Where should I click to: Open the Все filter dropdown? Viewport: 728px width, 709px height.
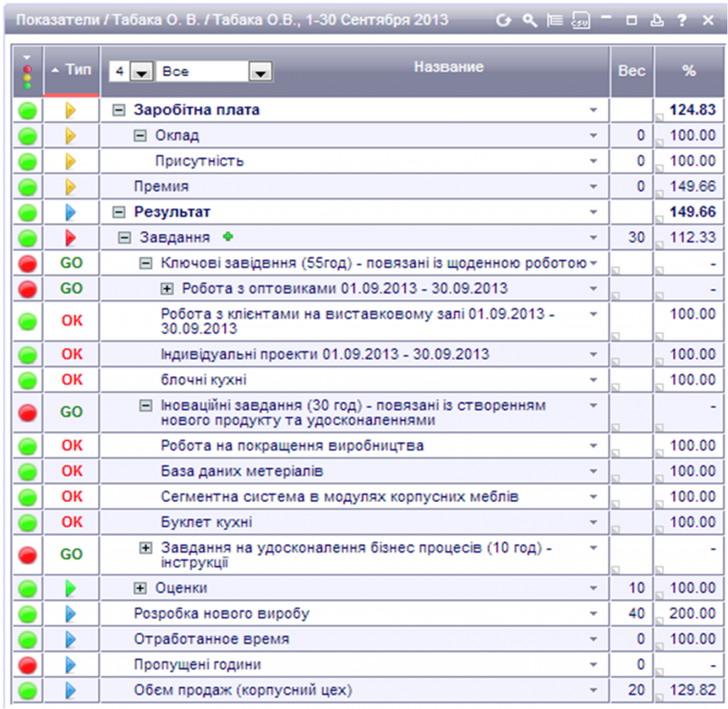(260, 72)
